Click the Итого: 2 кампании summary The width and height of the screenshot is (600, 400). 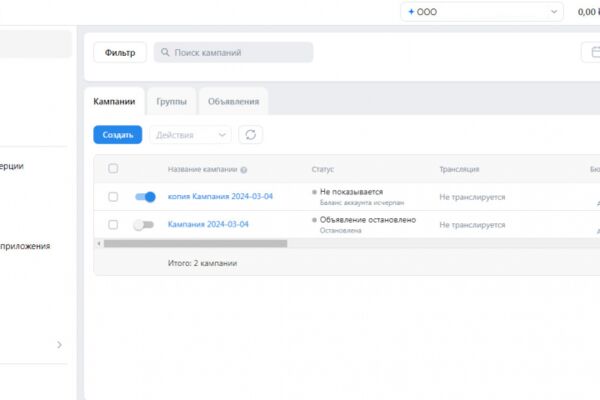[202, 263]
